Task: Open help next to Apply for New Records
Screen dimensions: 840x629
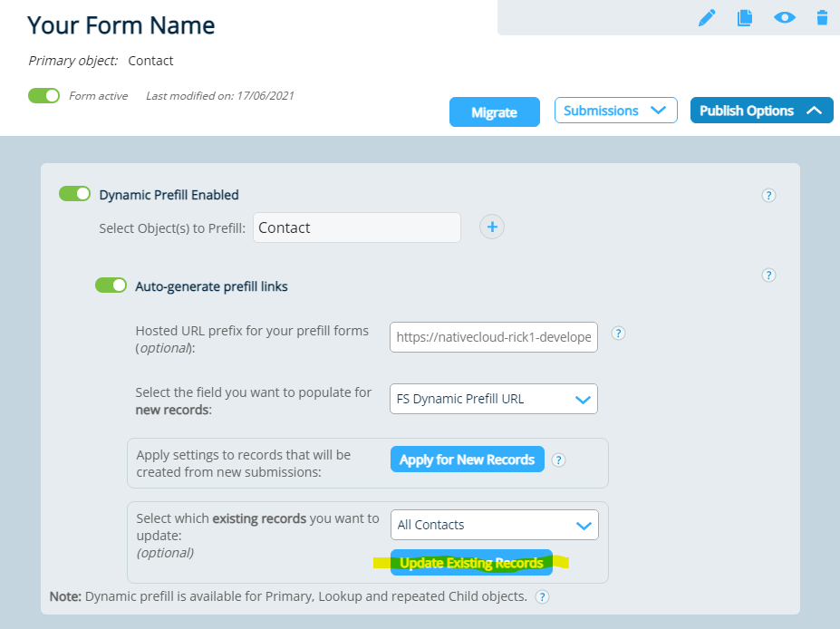Action: click(558, 460)
